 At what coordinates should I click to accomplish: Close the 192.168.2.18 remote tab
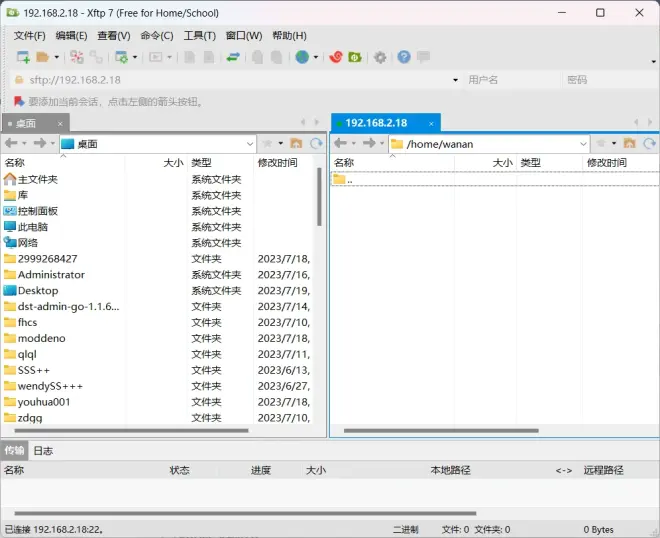[x=431, y=123]
